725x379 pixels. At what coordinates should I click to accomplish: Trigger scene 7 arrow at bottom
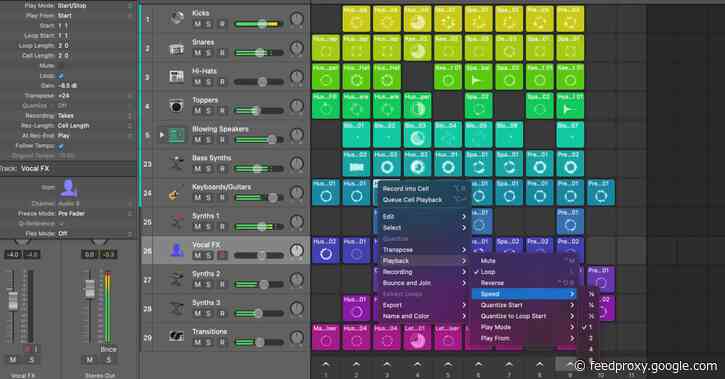509,365
